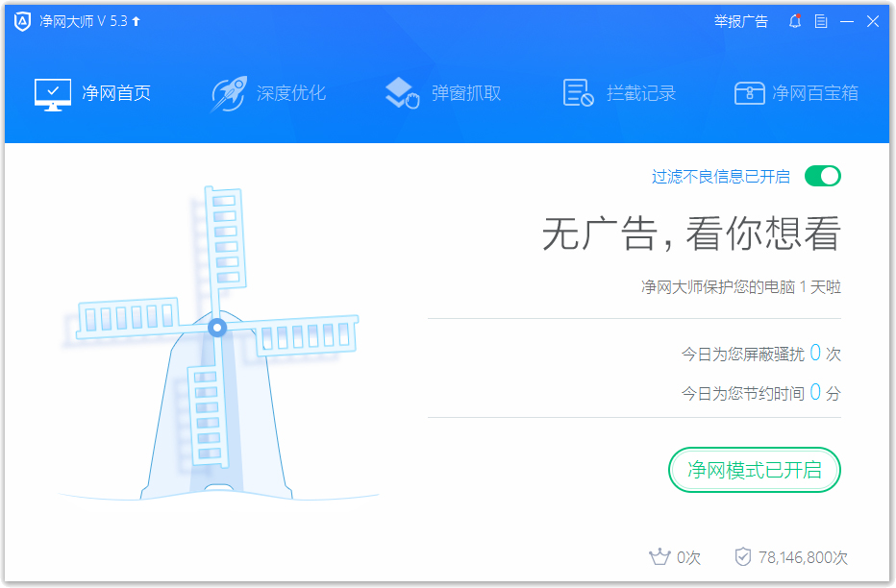Open 弹窗抓取 via its layers icon
Screen dimensions: 896x588
[x=401, y=92]
